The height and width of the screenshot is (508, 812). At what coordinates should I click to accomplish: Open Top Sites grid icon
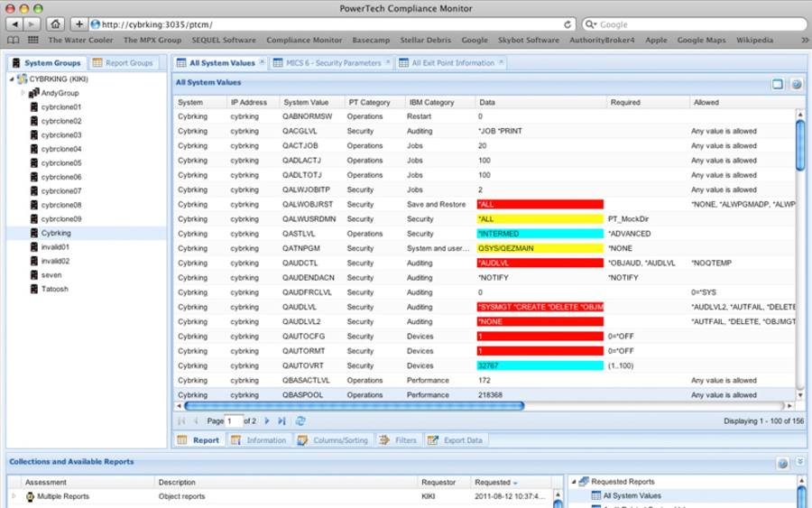pos(33,40)
